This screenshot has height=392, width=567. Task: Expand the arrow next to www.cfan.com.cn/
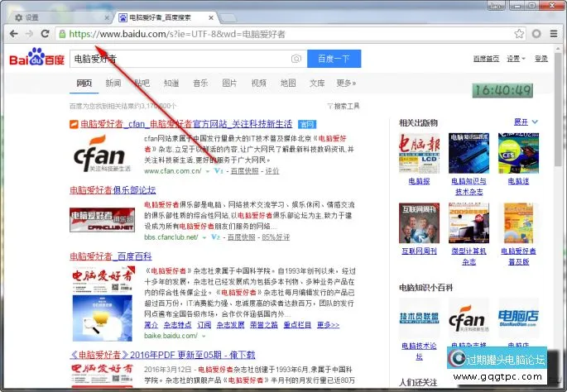[x=208, y=171]
